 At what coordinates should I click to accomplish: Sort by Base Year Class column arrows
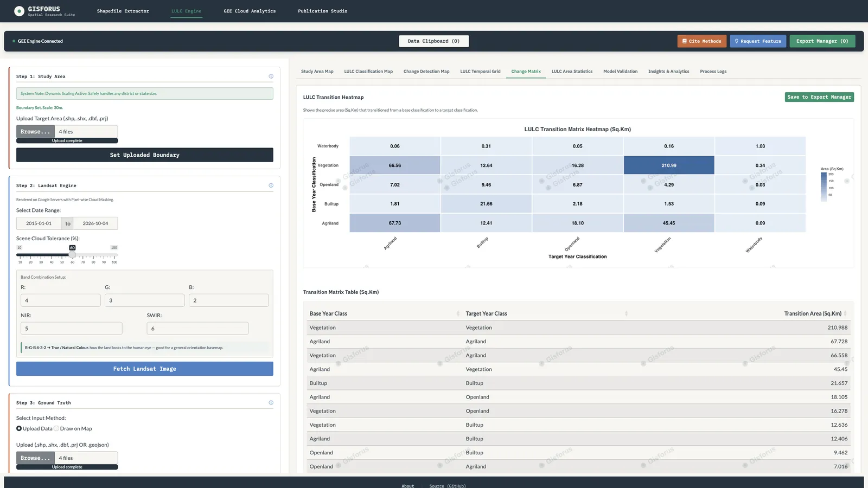pos(458,313)
